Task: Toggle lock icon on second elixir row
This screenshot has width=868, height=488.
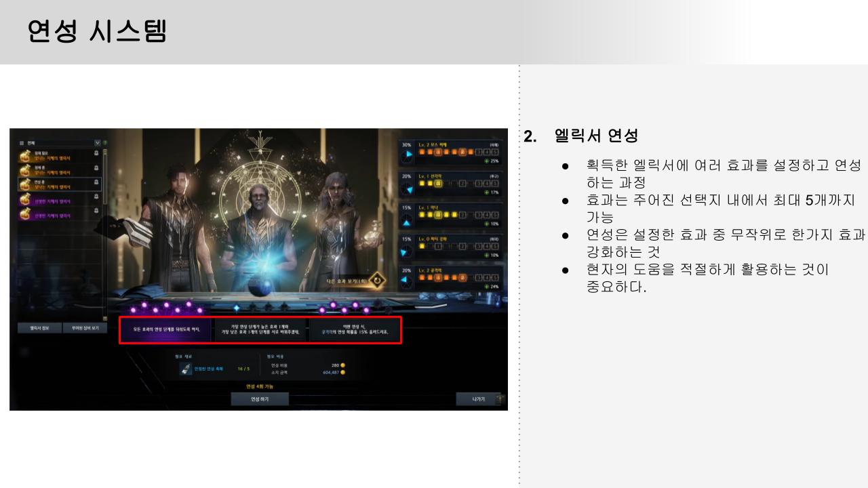Action: click(x=96, y=167)
